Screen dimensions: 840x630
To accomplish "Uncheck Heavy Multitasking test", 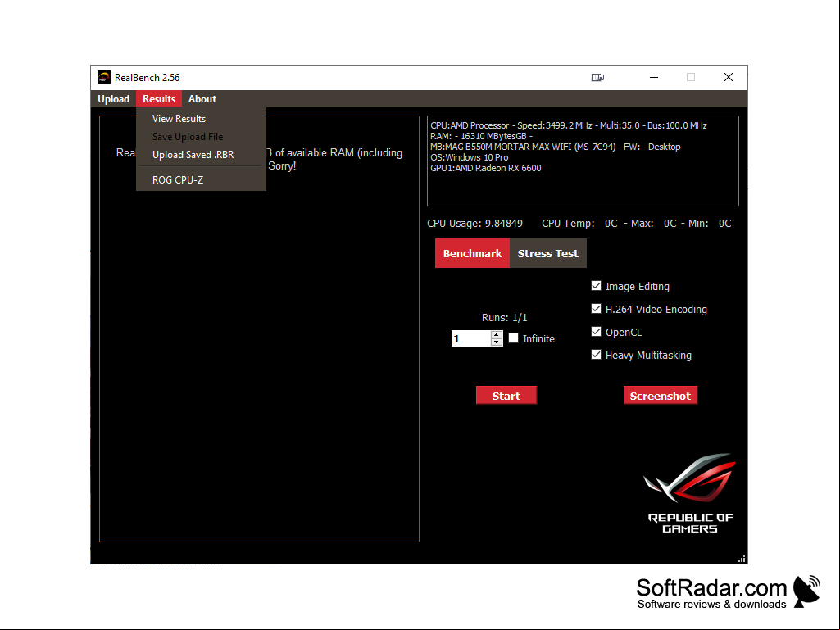I will pos(596,355).
